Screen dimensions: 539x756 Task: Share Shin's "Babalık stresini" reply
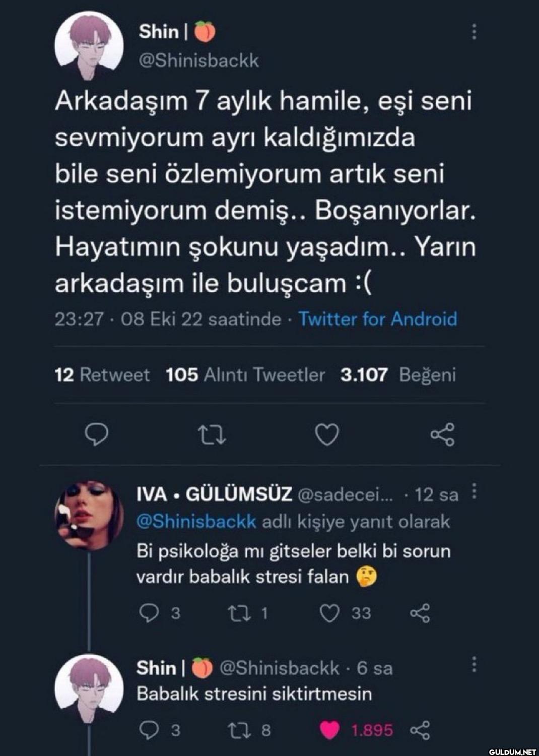point(420,730)
